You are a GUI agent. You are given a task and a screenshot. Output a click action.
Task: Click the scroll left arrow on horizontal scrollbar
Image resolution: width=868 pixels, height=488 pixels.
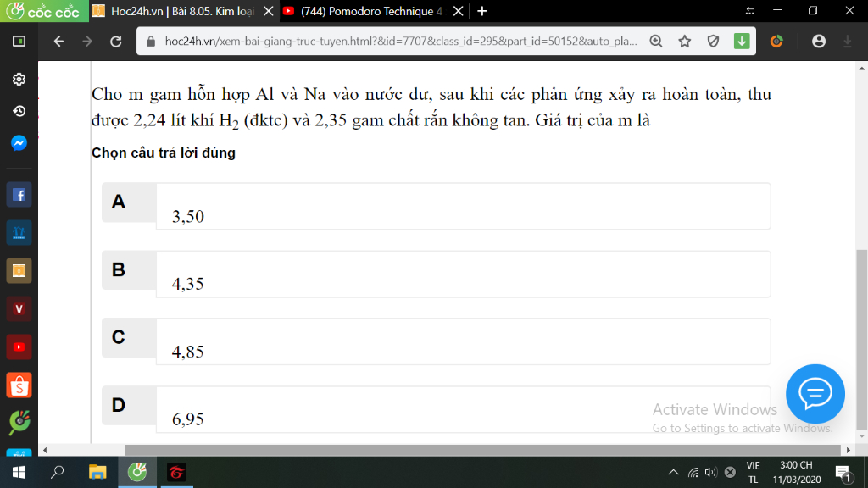45,451
